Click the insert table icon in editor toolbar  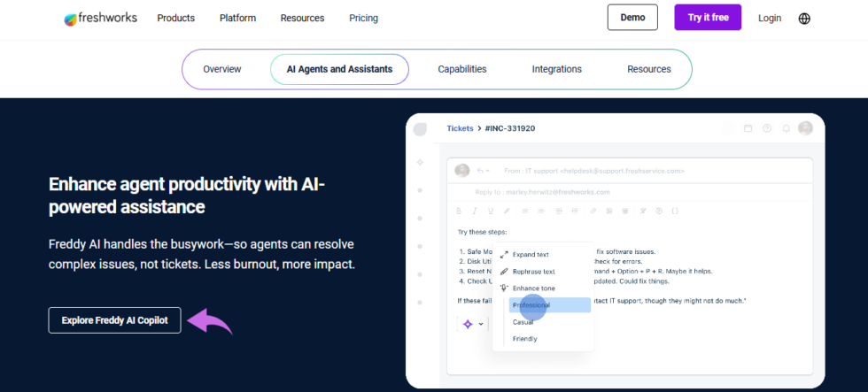click(x=625, y=211)
